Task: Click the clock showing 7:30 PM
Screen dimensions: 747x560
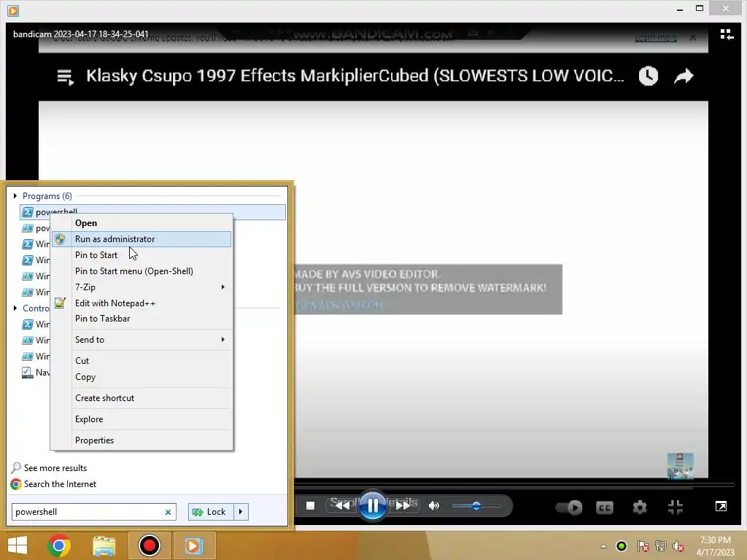Action: [715, 546]
